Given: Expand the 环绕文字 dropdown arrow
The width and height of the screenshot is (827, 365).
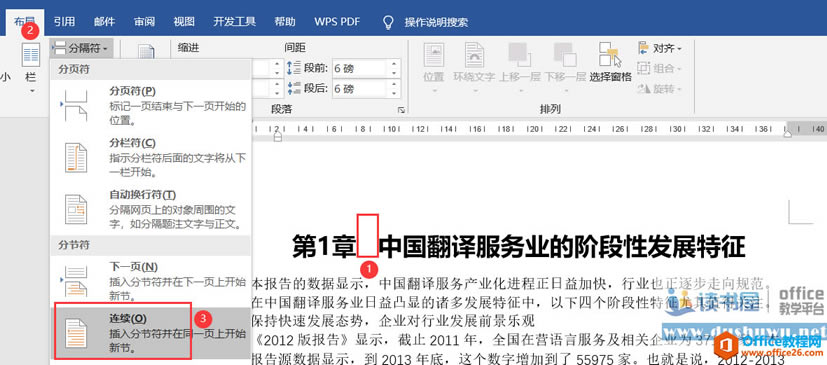Looking at the screenshot, I should click(474, 91).
